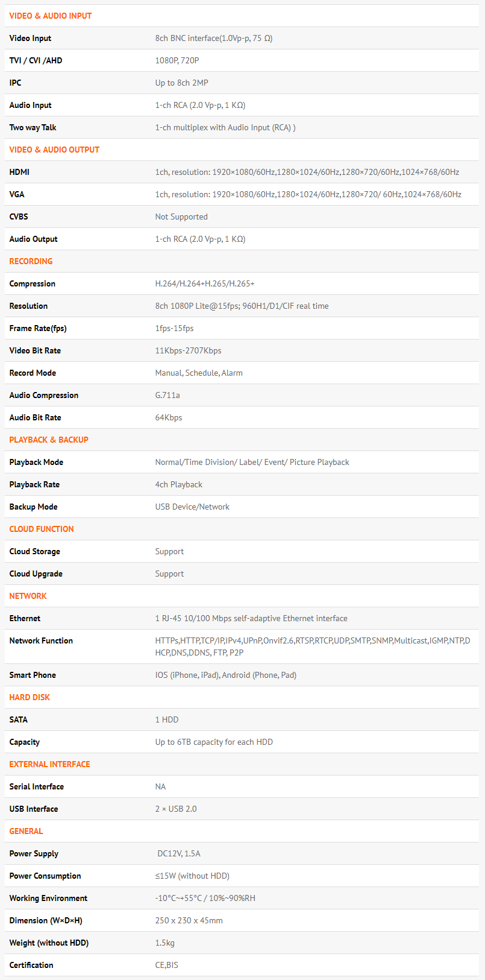
Task: Click the PLAYBACK & BACKUP heading
Action: point(49,440)
